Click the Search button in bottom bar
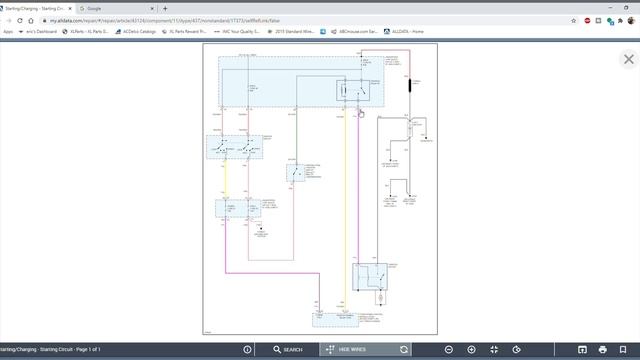This screenshot has width=640, height=360. [288, 349]
